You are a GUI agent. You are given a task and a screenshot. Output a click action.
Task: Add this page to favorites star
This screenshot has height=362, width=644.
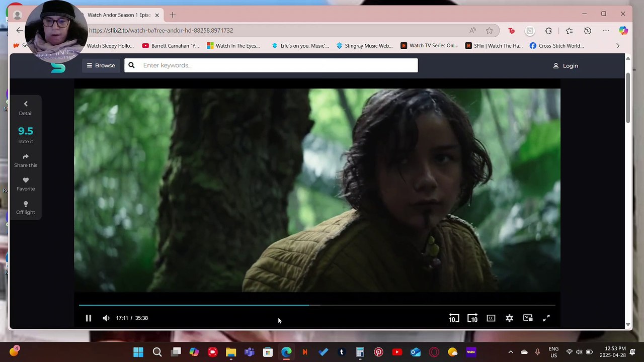pyautogui.click(x=489, y=31)
